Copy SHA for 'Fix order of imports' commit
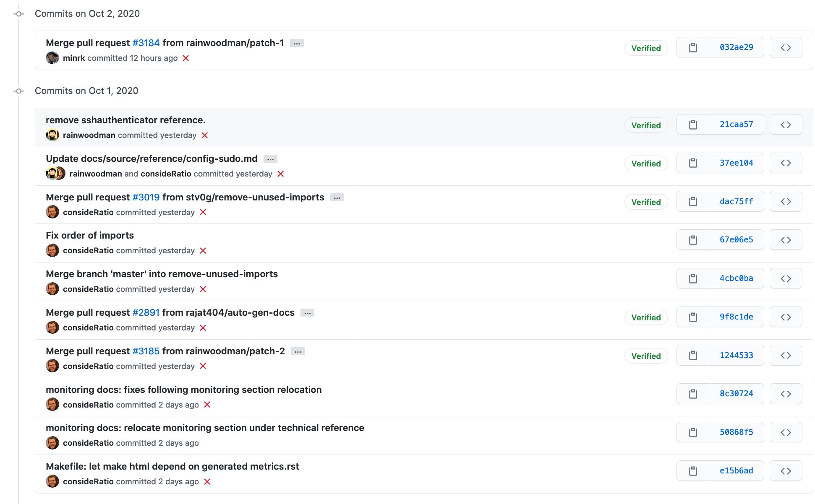 pos(693,239)
